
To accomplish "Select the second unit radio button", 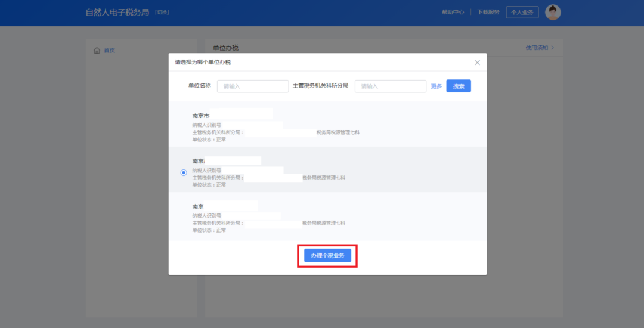I will pos(184,173).
